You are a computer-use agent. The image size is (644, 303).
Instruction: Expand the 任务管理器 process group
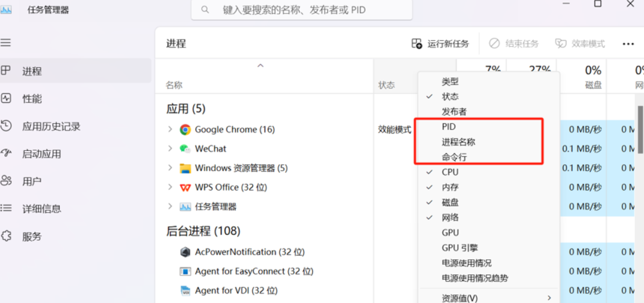[x=170, y=206]
